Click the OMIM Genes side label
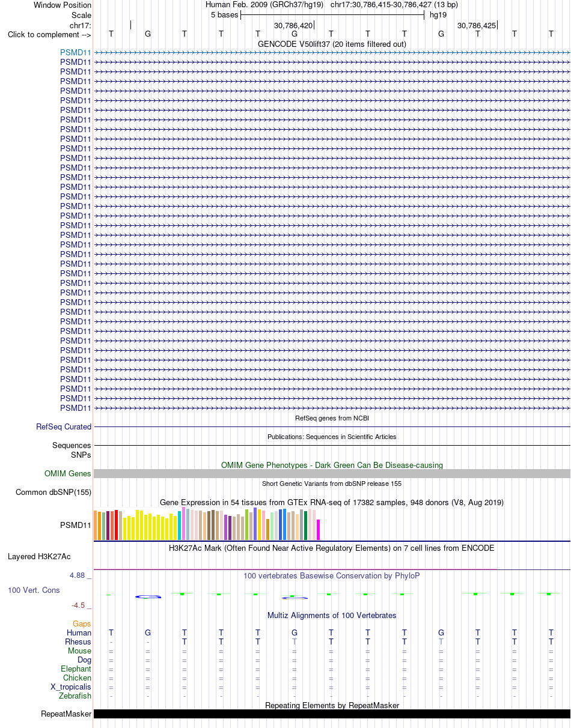The height and width of the screenshot is (728, 571). (68, 473)
